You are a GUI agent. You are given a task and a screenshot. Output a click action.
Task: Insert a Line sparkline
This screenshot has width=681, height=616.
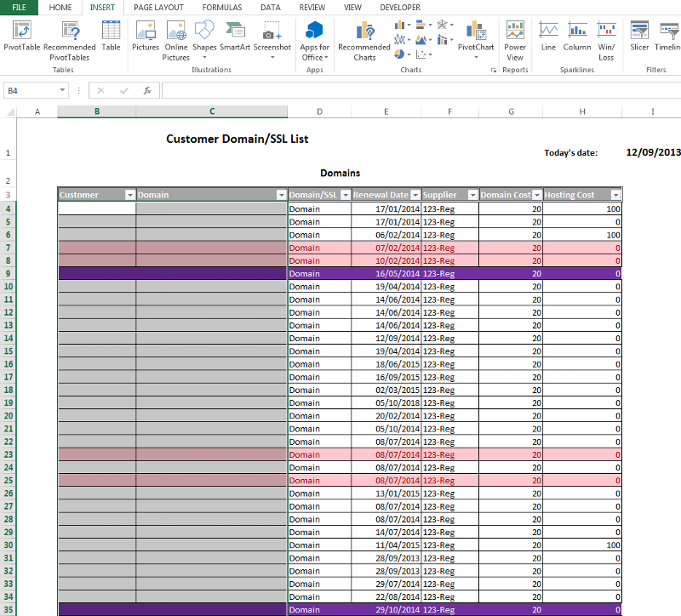[548, 37]
